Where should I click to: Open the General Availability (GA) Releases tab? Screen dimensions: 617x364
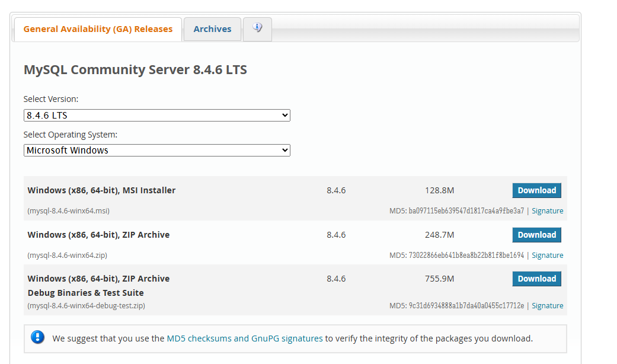pyautogui.click(x=98, y=29)
